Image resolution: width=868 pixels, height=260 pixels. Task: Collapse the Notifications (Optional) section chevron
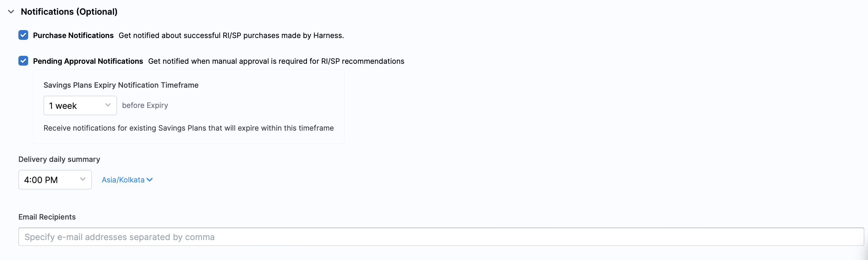click(x=11, y=12)
